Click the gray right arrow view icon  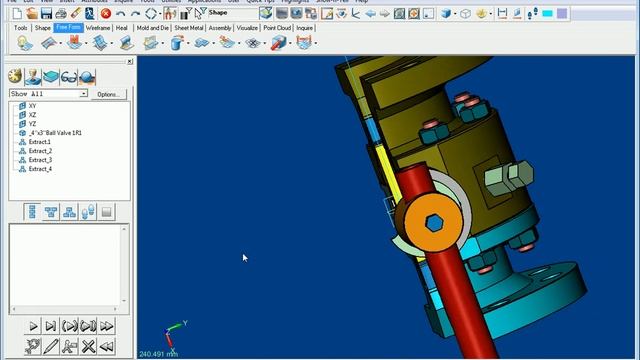click(x=384, y=14)
